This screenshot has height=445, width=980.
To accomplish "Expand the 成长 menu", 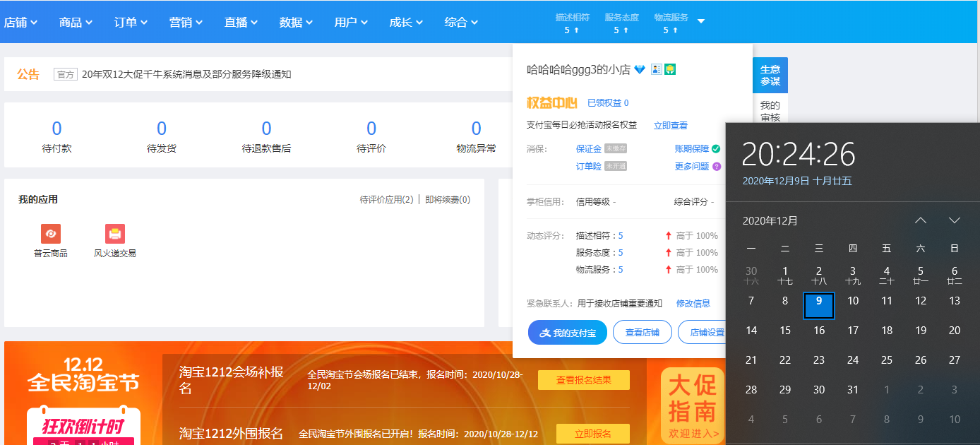I will coord(407,22).
